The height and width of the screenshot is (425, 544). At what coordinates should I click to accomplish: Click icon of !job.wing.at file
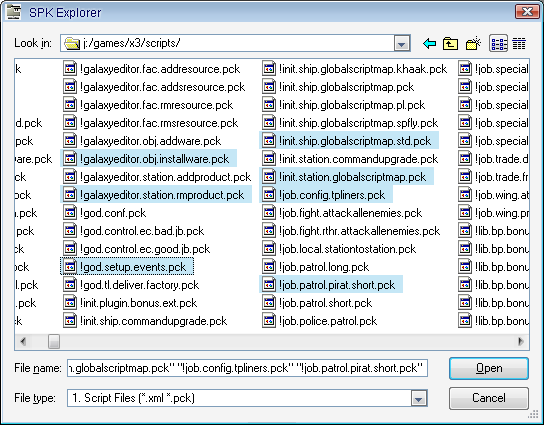click(x=465, y=195)
